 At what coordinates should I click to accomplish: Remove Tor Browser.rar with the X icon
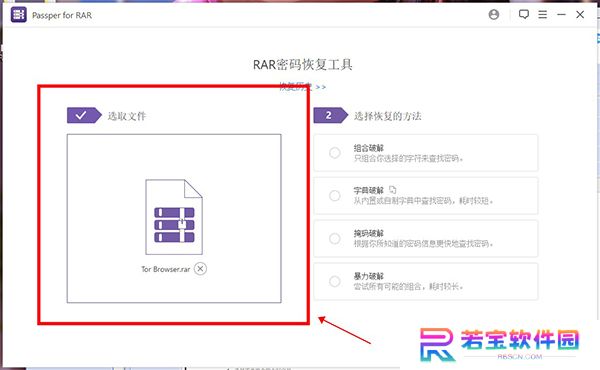[200, 269]
